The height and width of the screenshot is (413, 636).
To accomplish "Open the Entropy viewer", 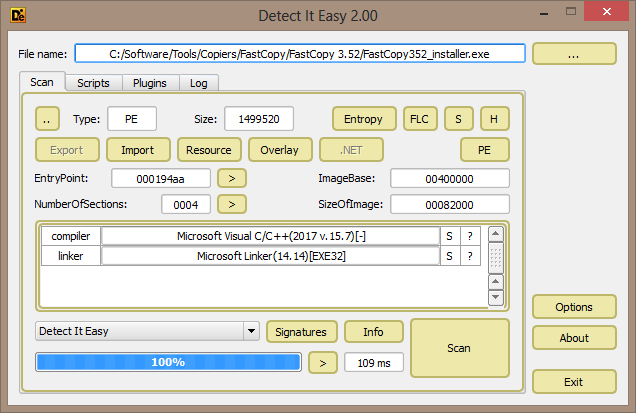I will tap(364, 119).
